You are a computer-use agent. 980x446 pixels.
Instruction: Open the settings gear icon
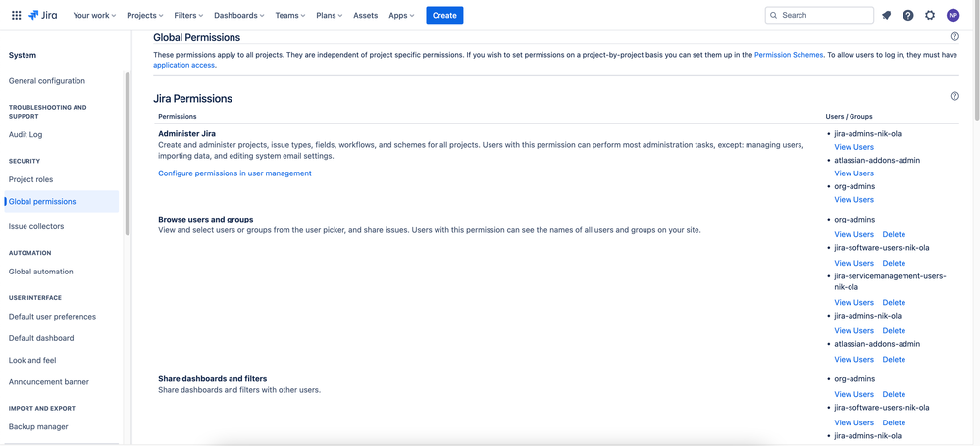930,15
